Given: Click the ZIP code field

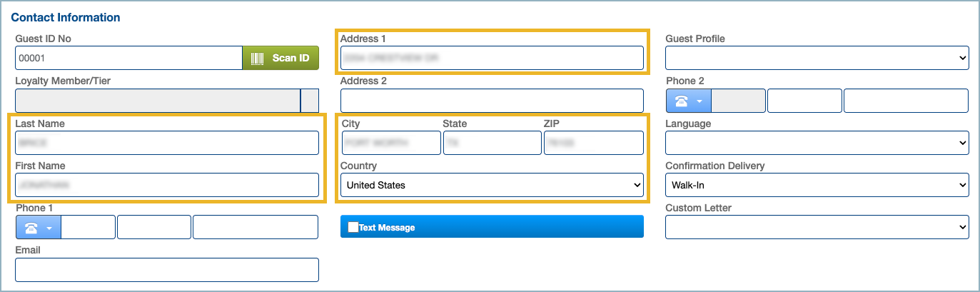Looking at the screenshot, I should (x=593, y=143).
